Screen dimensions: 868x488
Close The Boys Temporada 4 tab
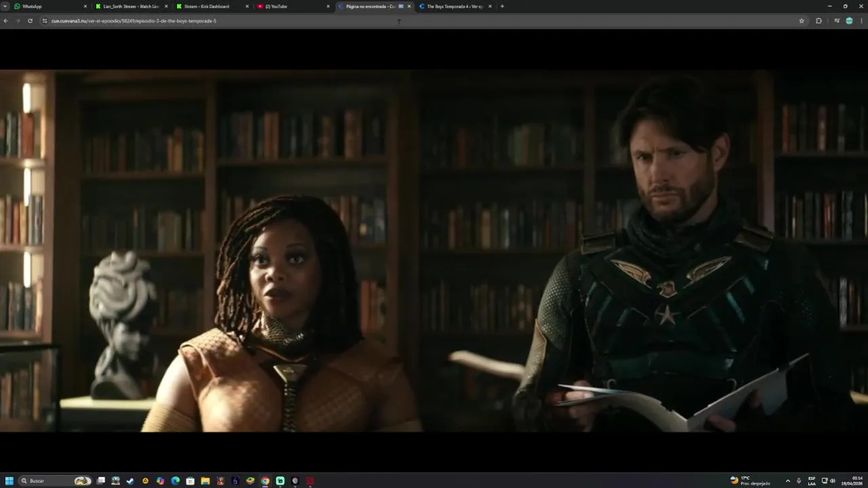coord(490,6)
